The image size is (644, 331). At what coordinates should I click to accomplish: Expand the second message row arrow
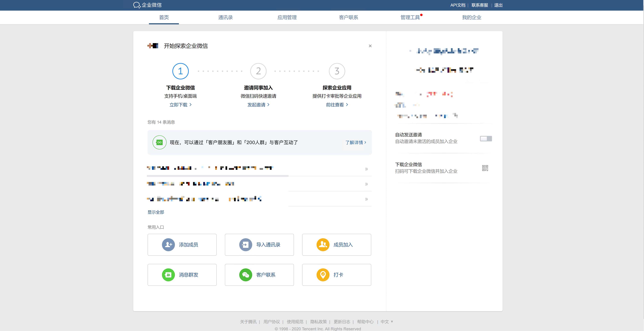(366, 184)
